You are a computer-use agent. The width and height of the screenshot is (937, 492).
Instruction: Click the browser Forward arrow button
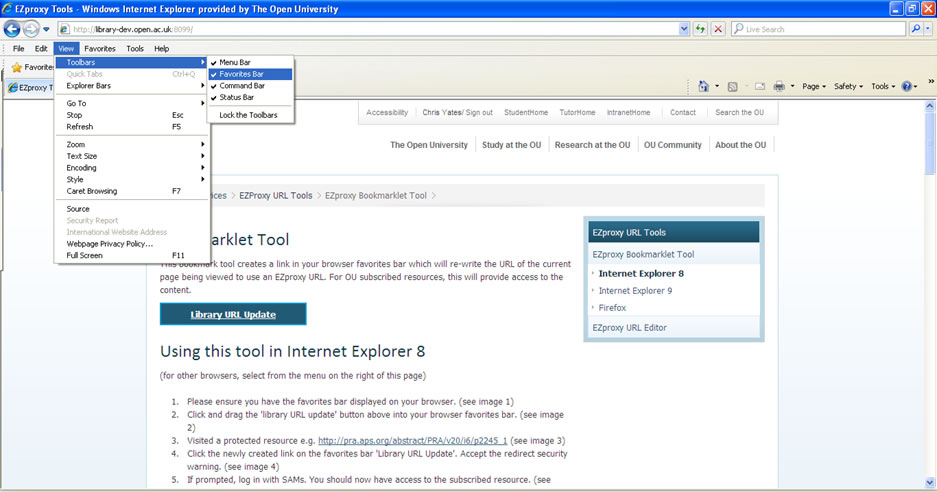coord(31,29)
